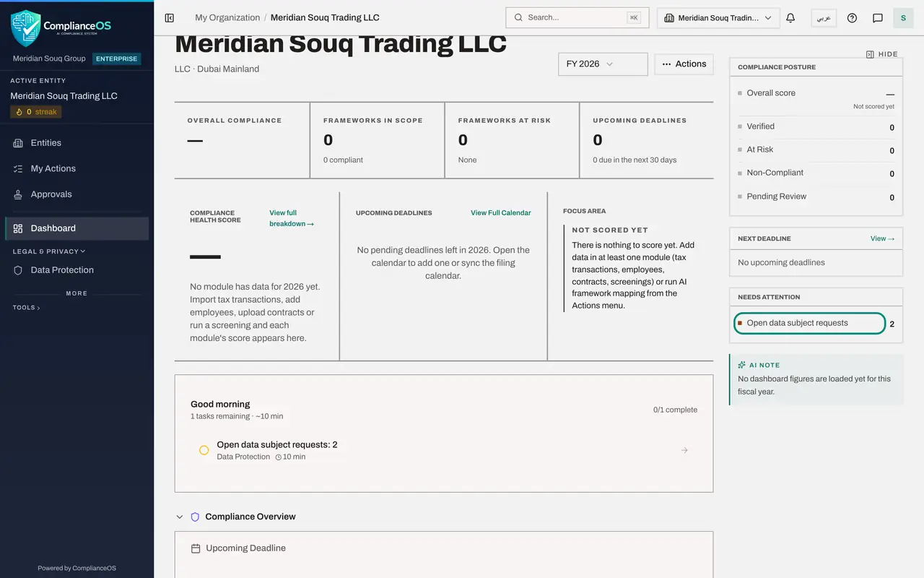Click the Next Deadline View link

click(882, 238)
